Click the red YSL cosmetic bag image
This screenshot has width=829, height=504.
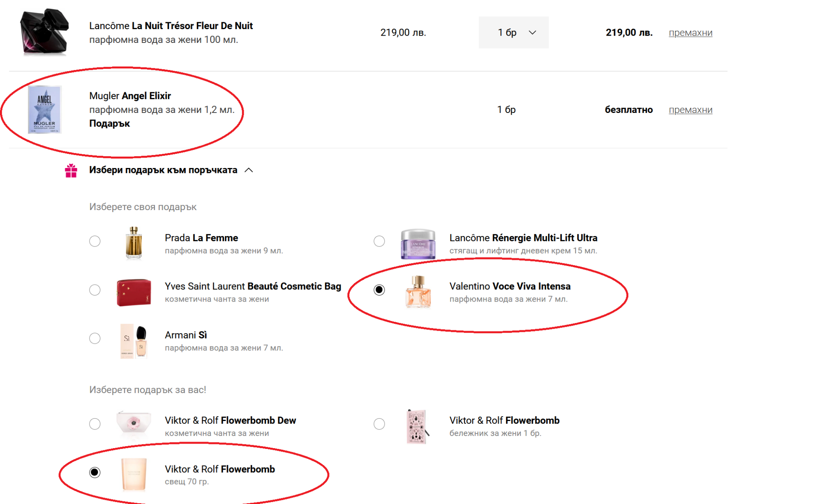click(134, 292)
